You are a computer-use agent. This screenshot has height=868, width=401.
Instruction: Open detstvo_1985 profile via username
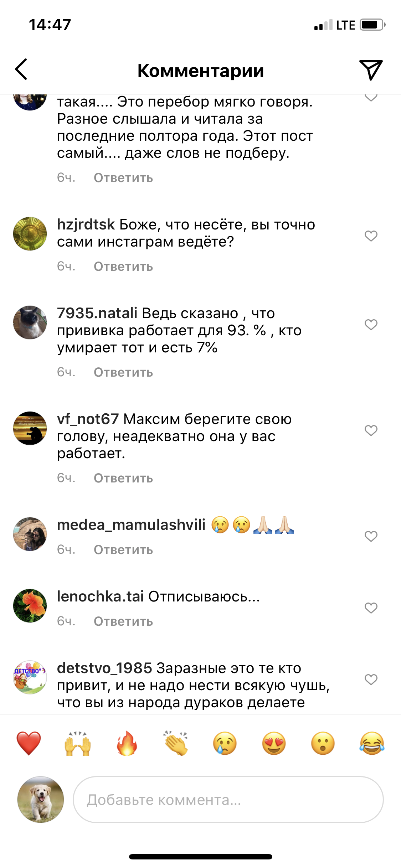coord(104,668)
